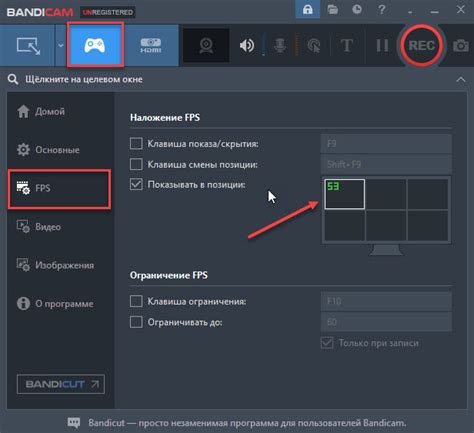Enable Ограничивать до checkbox

pos(136,322)
